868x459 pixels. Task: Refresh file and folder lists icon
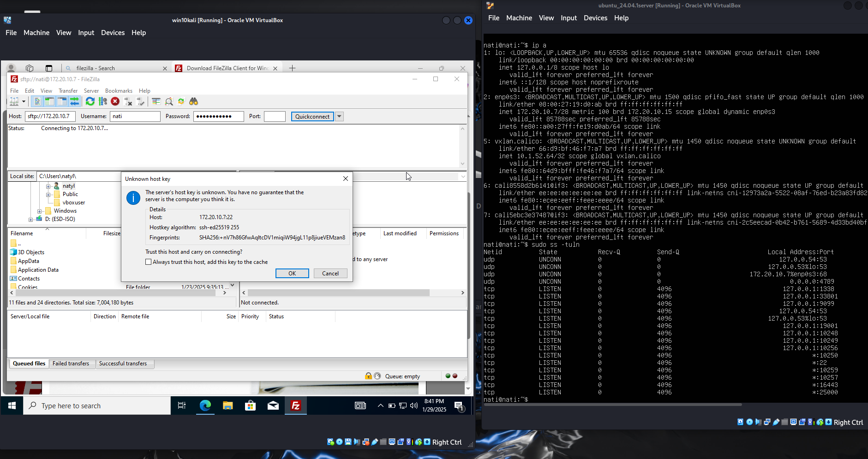90,101
